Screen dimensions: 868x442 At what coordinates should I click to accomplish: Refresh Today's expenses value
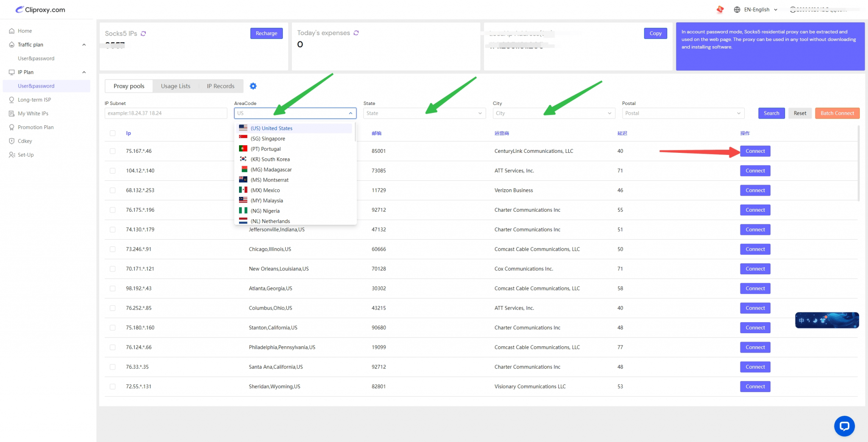point(356,33)
